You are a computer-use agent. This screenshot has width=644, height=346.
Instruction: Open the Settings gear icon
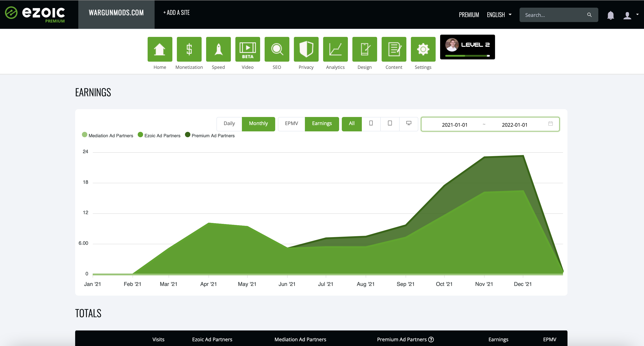pyautogui.click(x=423, y=49)
